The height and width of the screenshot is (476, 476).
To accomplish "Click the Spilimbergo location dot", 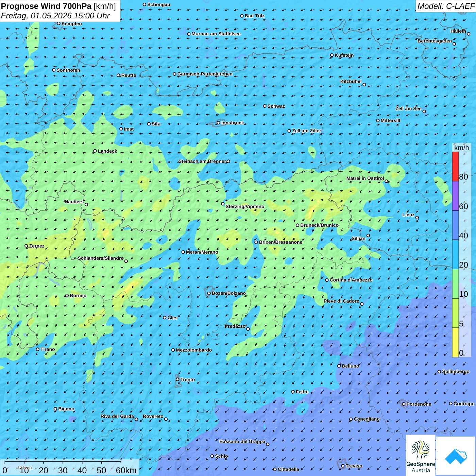I will point(439,372).
